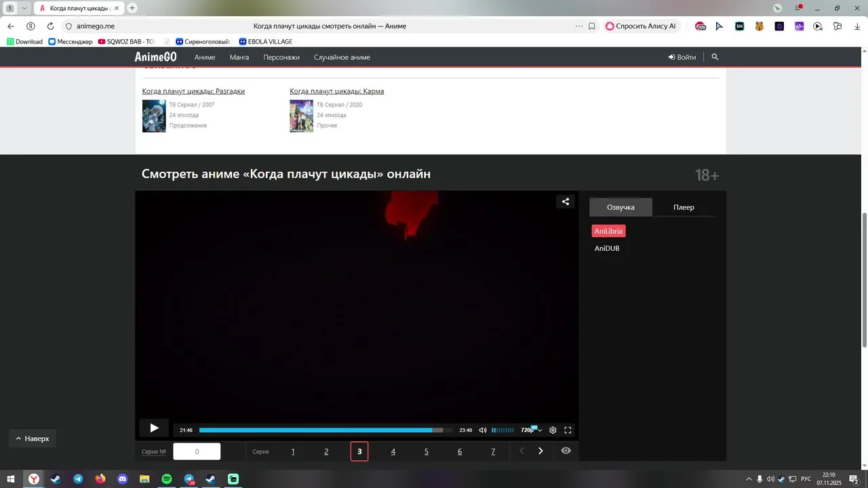Click the Войти login link

coord(682,58)
